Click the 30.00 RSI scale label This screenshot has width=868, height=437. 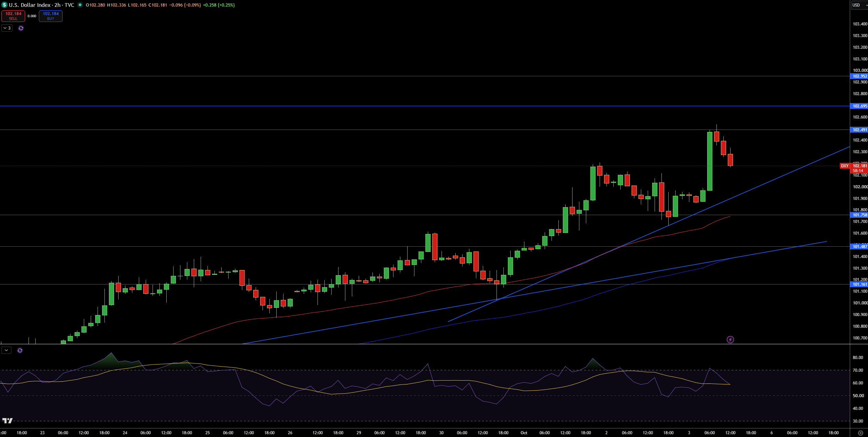[x=858, y=421]
